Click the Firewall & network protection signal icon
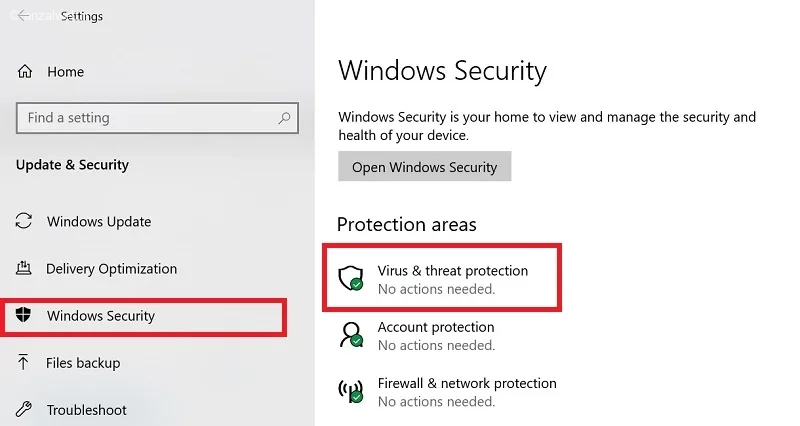The height and width of the screenshot is (426, 800). 351,391
